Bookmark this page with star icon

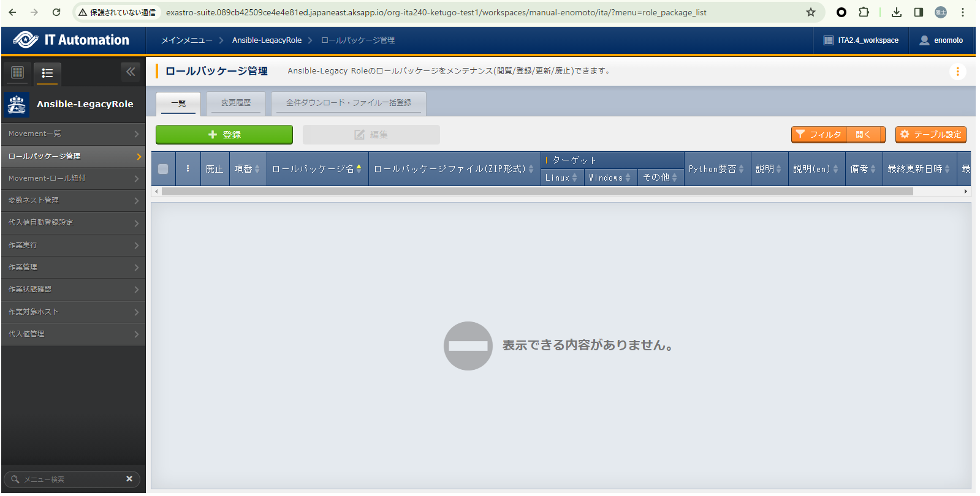(810, 12)
